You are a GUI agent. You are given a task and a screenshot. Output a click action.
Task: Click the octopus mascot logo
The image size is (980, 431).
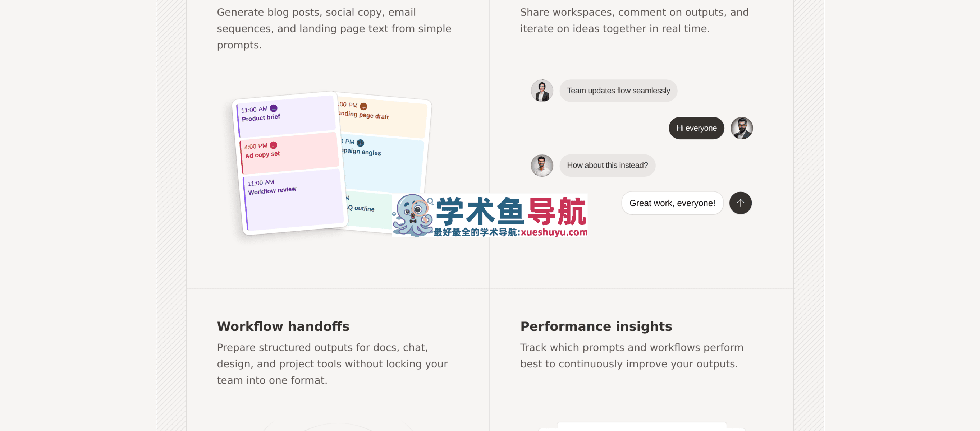[x=412, y=215]
